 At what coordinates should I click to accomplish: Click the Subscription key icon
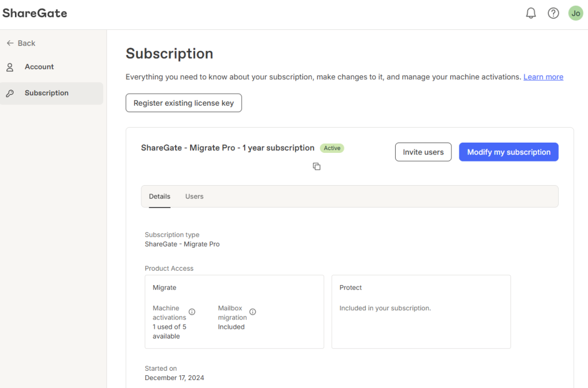[x=10, y=93]
